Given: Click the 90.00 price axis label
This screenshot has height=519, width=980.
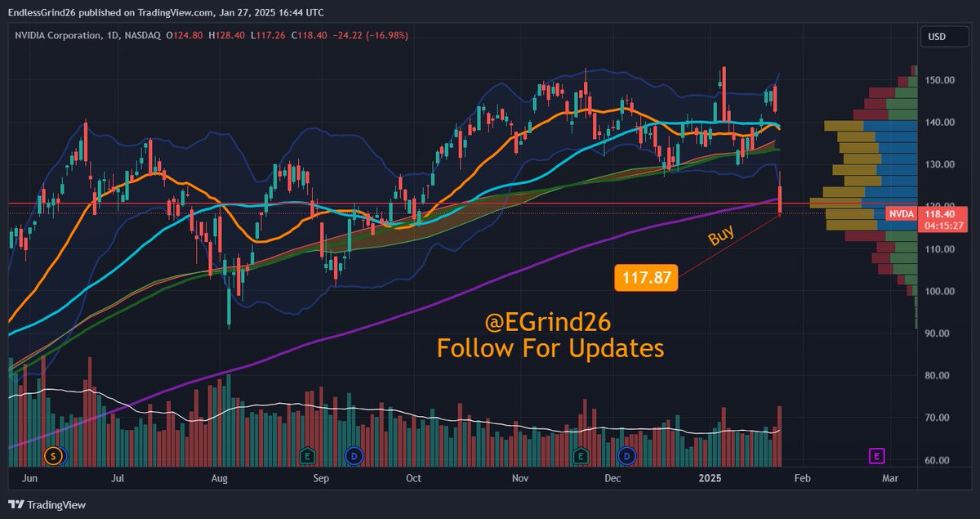Looking at the screenshot, I should coord(936,333).
